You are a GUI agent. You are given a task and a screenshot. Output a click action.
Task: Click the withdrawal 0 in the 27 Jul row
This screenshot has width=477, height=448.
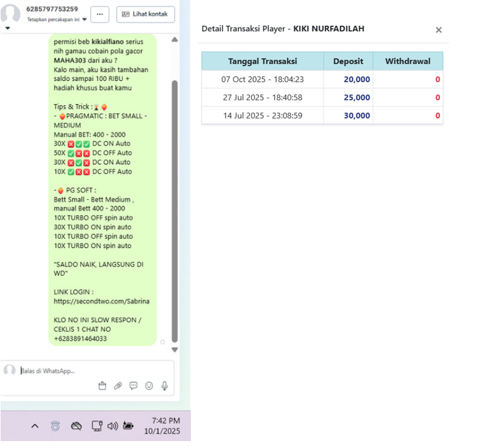point(438,98)
